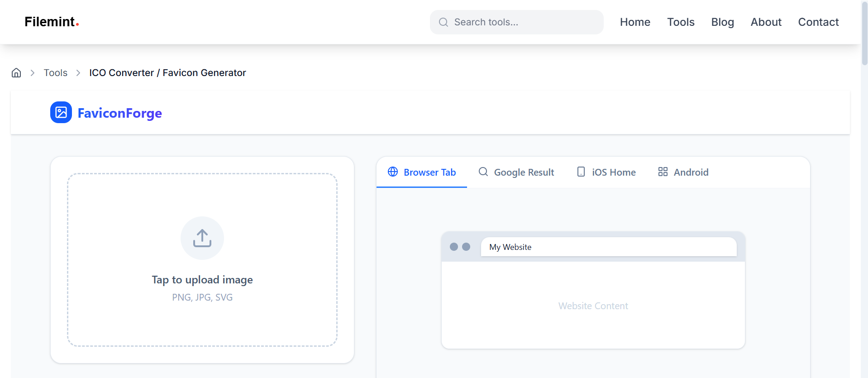Switch to the Google Result preview tab
The height and width of the screenshot is (378, 868).
(516, 172)
